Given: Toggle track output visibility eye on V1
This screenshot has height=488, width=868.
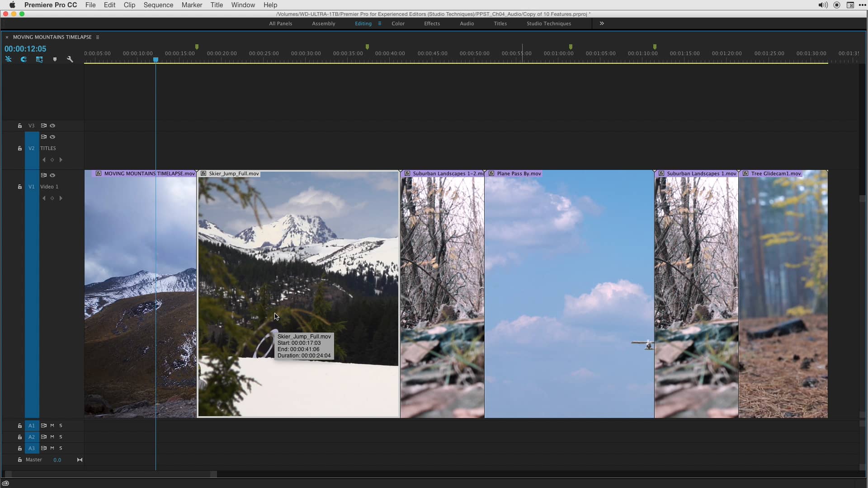Looking at the screenshot, I should (52, 175).
